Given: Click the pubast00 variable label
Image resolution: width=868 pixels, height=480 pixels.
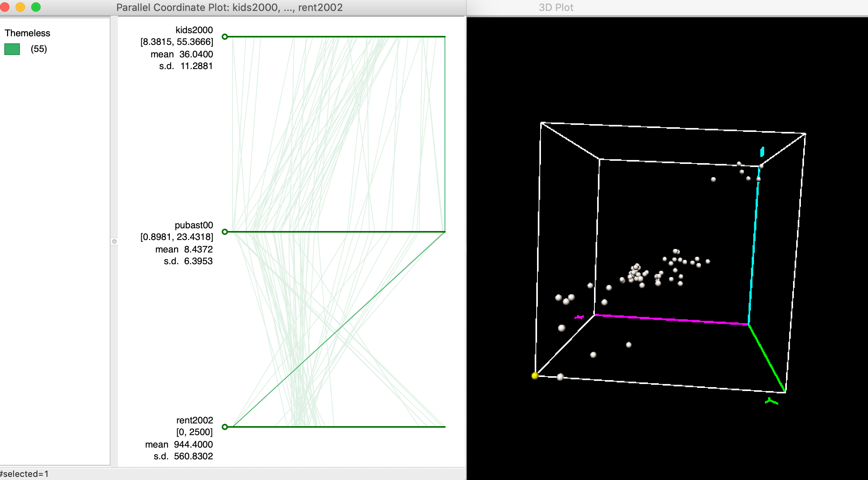Looking at the screenshot, I should pos(194,225).
